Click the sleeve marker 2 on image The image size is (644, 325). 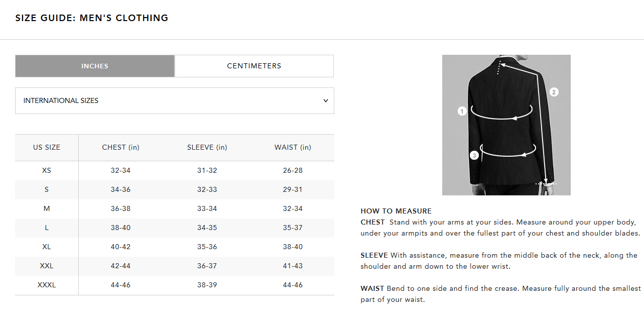coord(554,92)
